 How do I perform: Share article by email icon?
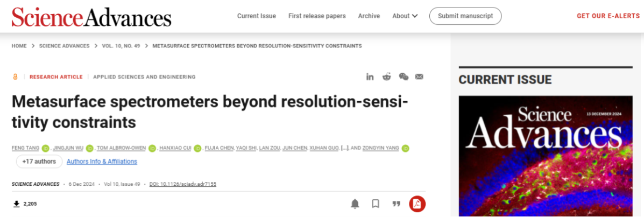coord(419,76)
